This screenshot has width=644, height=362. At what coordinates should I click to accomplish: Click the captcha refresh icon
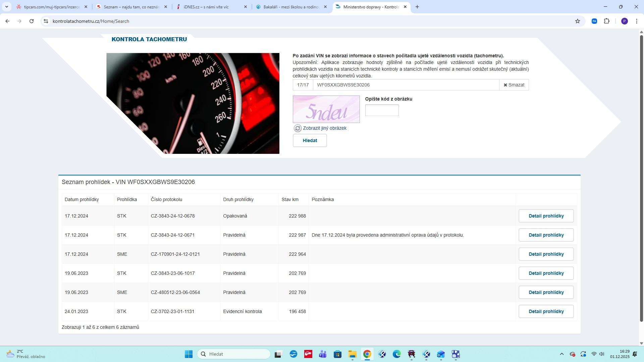click(x=298, y=128)
